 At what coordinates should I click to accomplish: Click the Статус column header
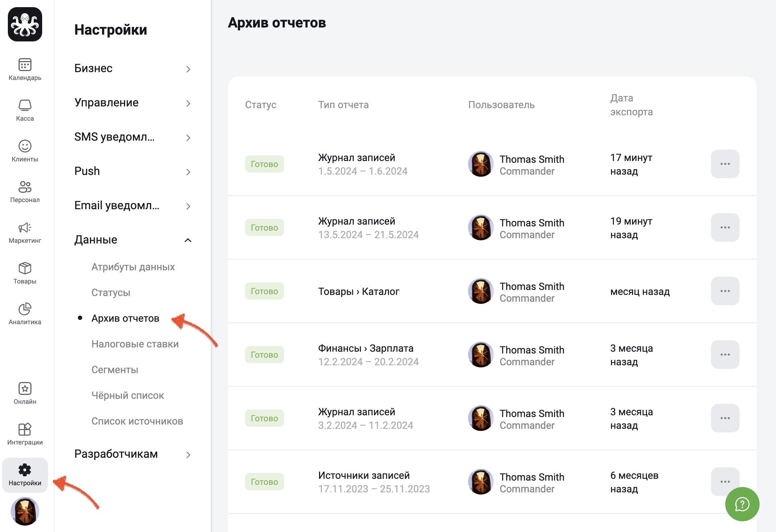(x=261, y=105)
